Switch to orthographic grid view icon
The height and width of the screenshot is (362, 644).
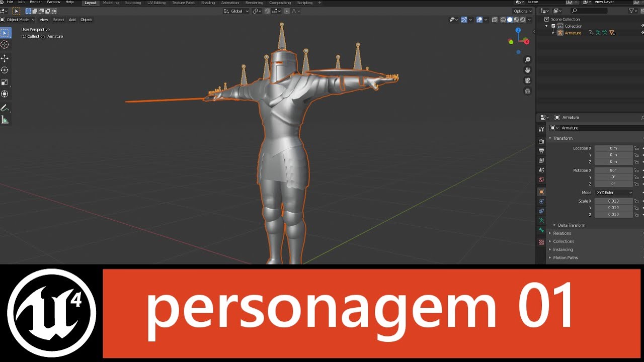[527, 91]
